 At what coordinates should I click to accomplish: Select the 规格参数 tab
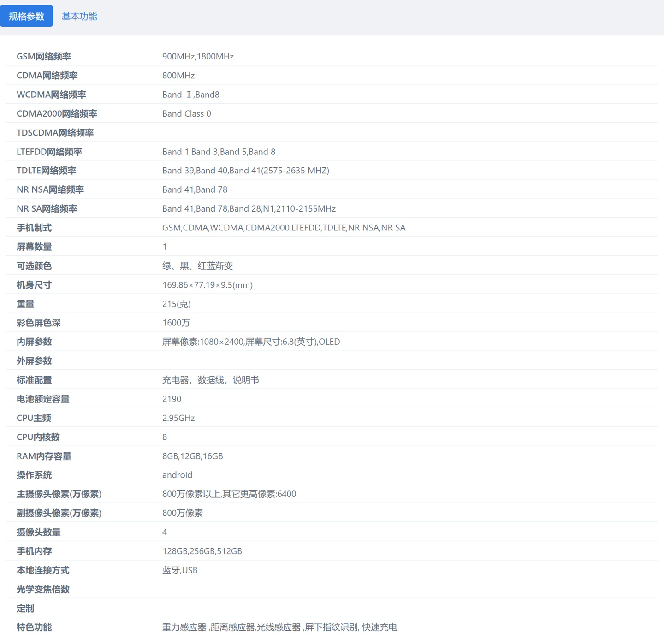(x=26, y=15)
